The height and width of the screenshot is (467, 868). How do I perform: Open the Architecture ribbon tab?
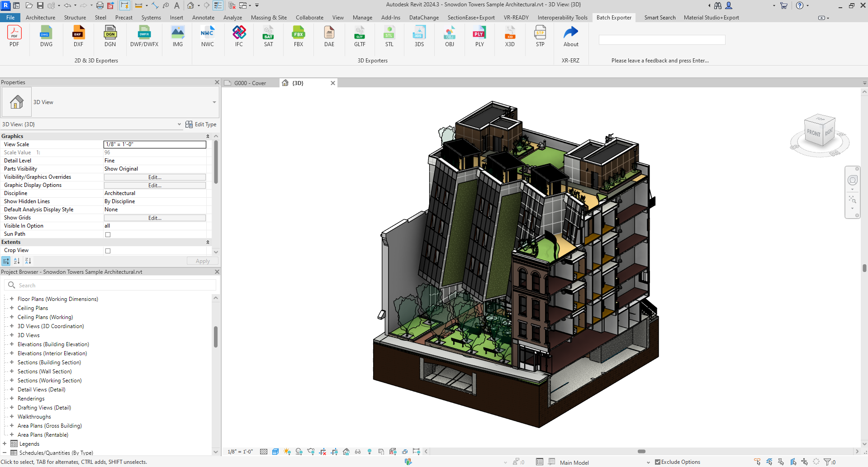pos(40,18)
